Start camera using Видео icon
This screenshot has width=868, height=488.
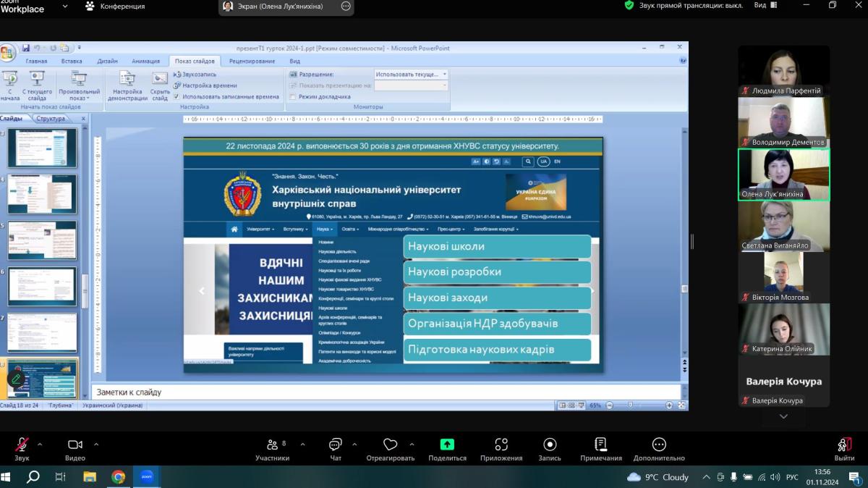coord(75,445)
